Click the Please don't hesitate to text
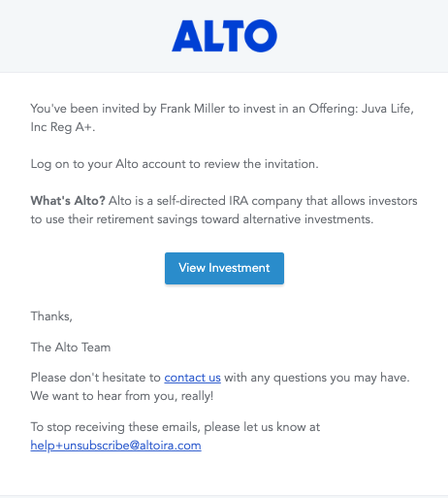Screen dimensions: 448x498 point(96,378)
